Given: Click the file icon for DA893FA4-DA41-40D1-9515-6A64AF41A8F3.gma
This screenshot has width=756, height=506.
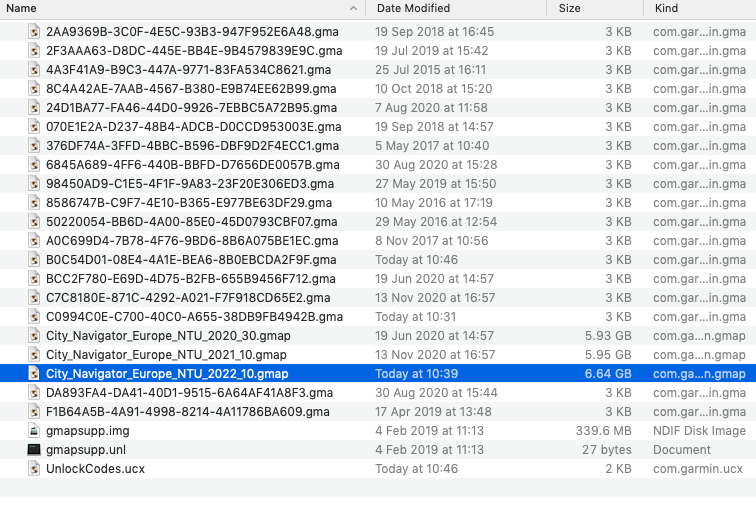Looking at the screenshot, I should click(x=34, y=393).
